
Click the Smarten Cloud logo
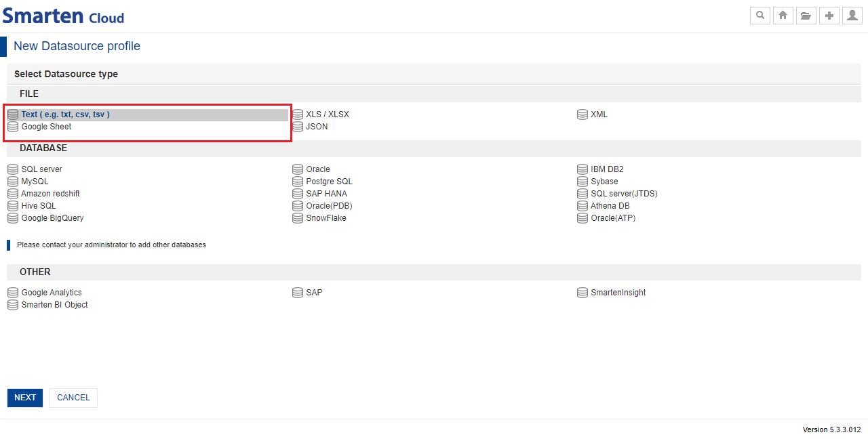pyautogui.click(x=63, y=16)
